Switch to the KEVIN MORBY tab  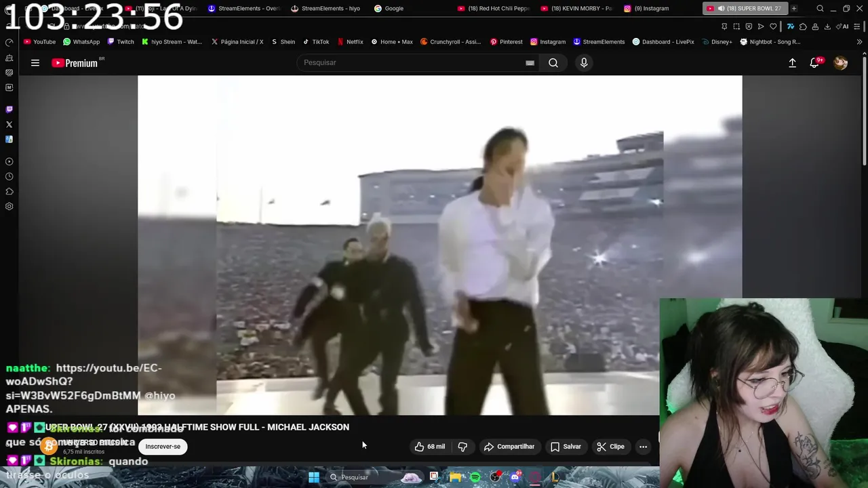coord(576,9)
